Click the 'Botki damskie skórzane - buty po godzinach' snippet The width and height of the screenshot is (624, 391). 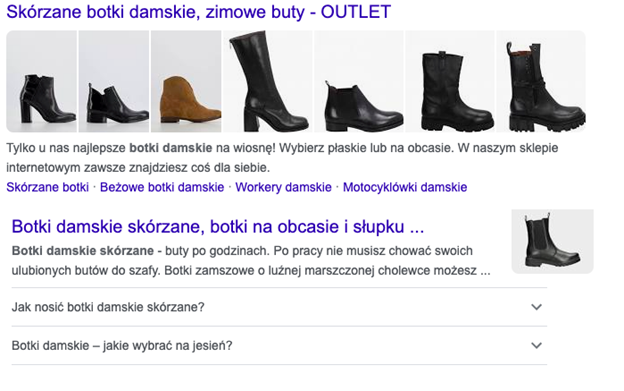[251, 261]
